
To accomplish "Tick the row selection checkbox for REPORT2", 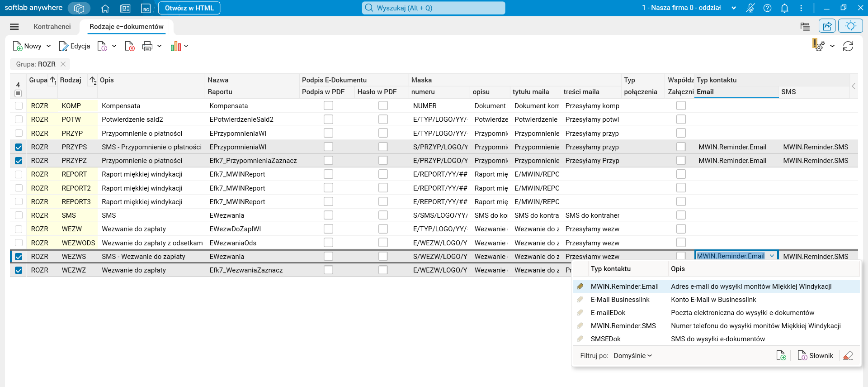I will click(19, 188).
